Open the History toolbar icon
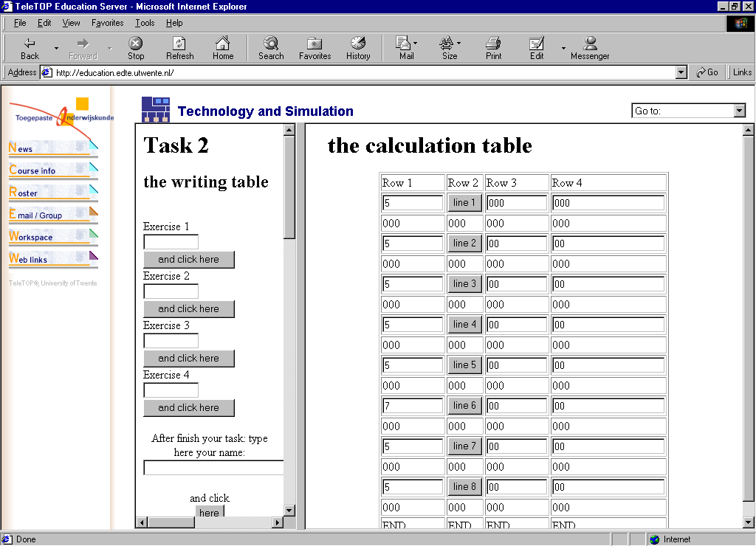Viewport: 756px width, 546px height. pyautogui.click(x=358, y=48)
